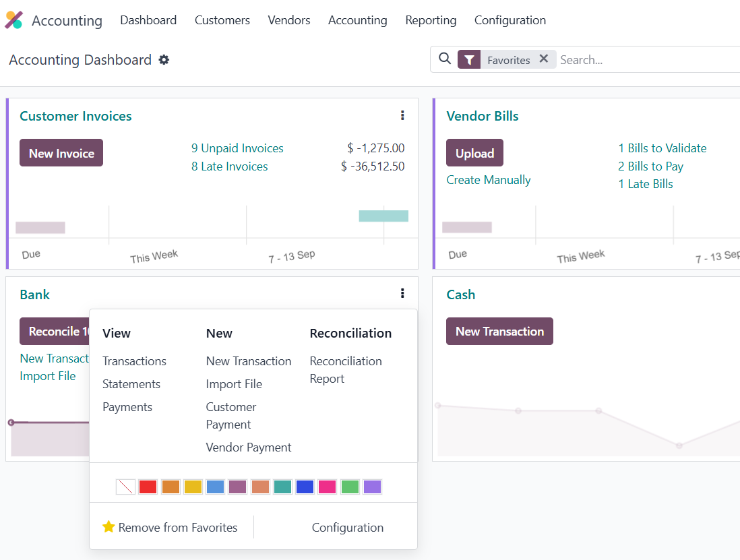
Task: Expand the Accounting navigation menu
Action: click(357, 20)
